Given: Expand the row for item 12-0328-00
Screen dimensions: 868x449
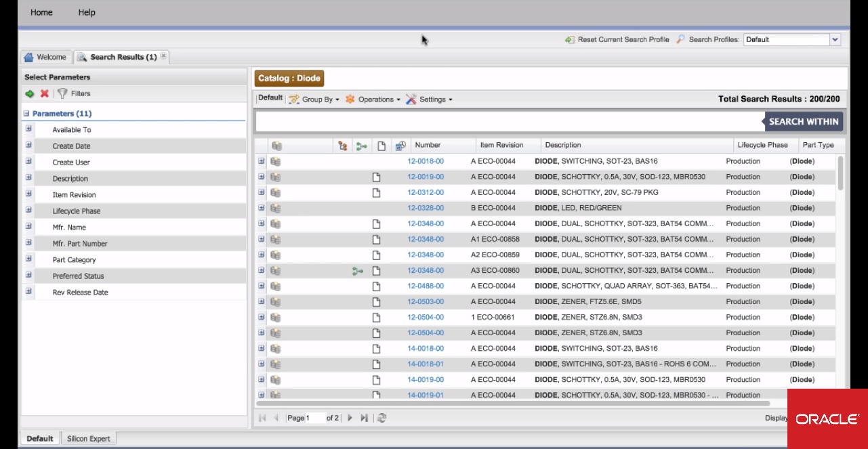Looking at the screenshot, I should pyautogui.click(x=260, y=208).
